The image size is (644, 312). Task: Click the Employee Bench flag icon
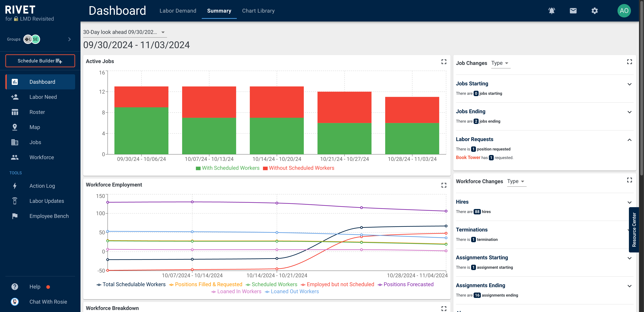click(x=15, y=216)
